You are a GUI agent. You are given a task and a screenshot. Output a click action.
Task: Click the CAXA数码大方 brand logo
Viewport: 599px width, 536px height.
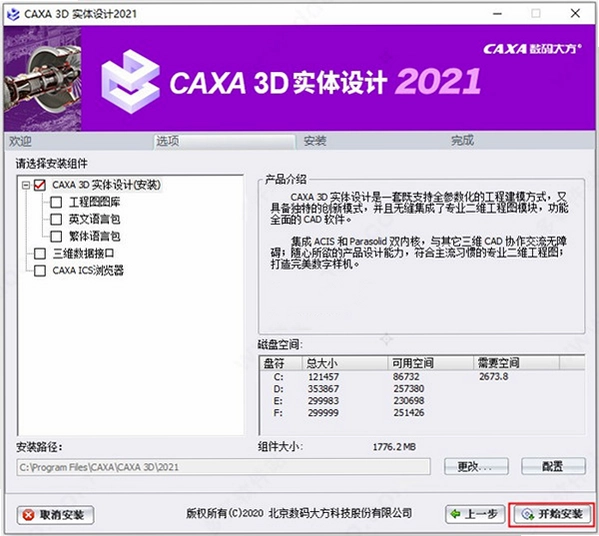pos(532,49)
